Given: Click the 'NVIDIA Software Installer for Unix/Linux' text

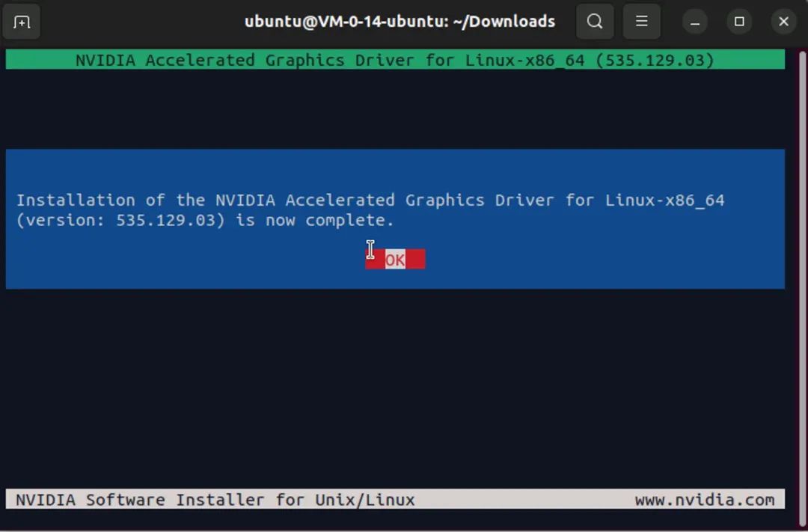Looking at the screenshot, I should coord(215,500).
